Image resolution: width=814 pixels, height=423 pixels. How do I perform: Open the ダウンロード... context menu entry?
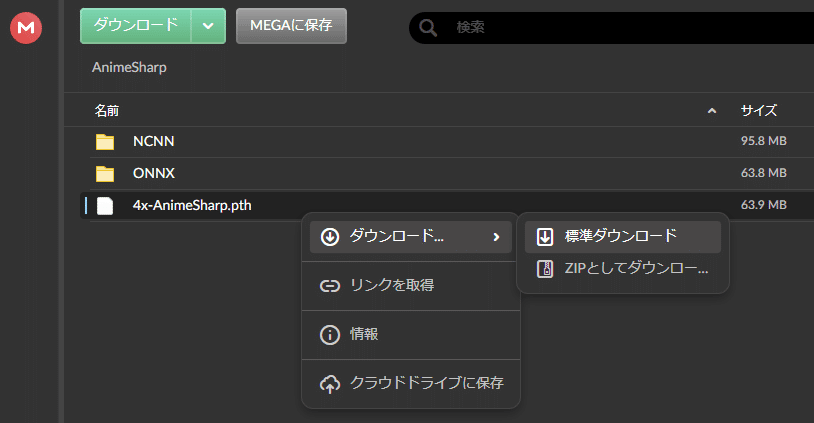pos(411,237)
